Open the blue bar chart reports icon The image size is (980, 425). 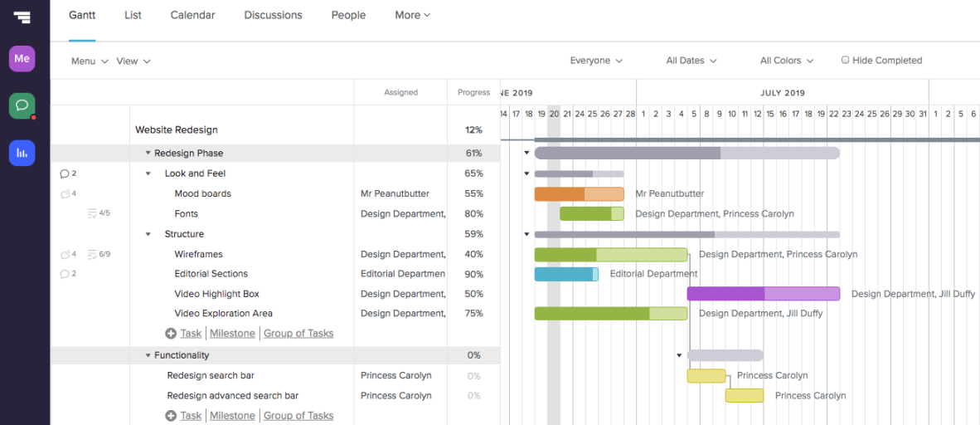(22, 153)
